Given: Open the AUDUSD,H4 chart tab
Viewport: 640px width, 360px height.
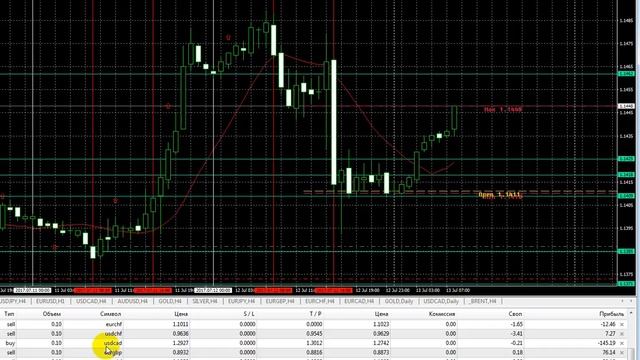Looking at the screenshot, I should (x=132, y=301).
